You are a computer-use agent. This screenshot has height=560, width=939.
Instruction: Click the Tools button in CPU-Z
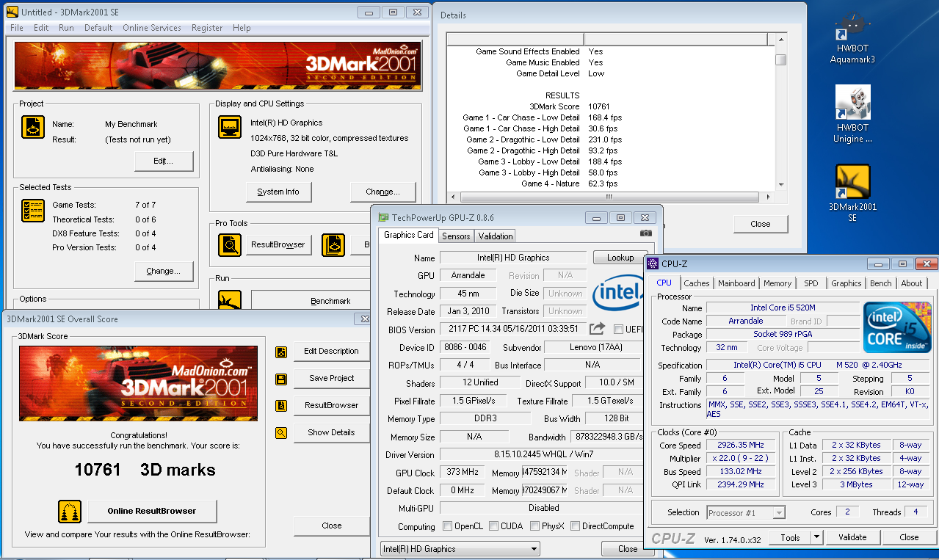pyautogui.click(x=790, y=537)
